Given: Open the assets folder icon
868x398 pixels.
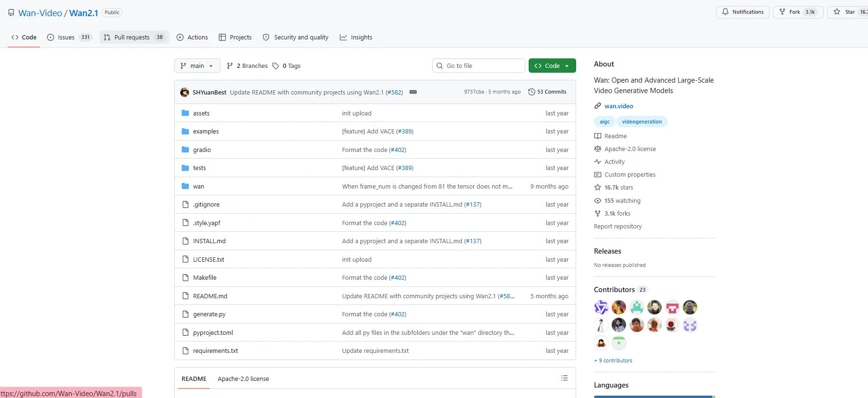Looking at the screenshot, I should [x=186, y=113].
